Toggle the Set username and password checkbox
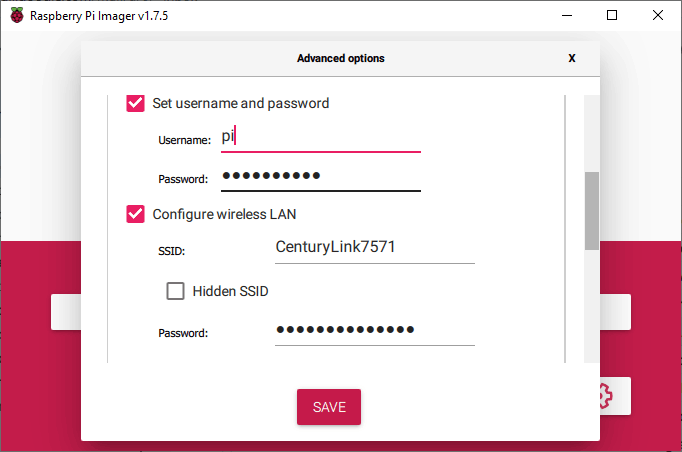Screen dimensions: 682x452 point(135,103)
